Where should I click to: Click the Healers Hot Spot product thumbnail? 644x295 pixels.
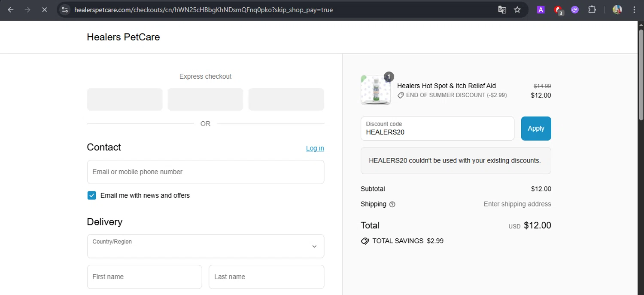point(376,90)
